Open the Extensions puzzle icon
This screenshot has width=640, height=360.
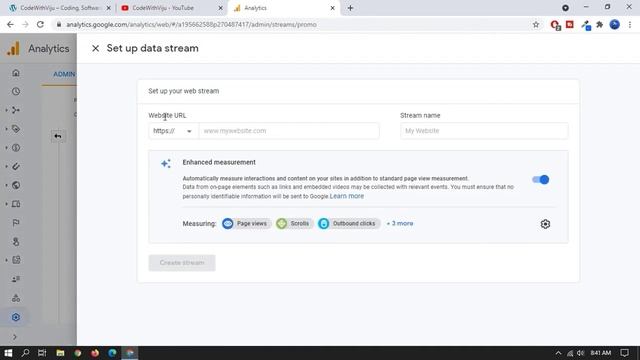(600, 24)
